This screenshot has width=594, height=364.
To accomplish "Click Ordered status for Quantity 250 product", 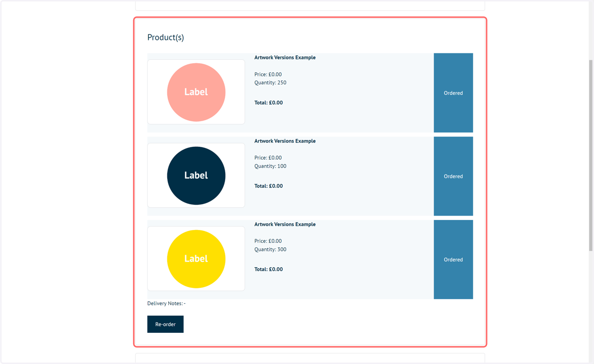I will click(453, 93).
